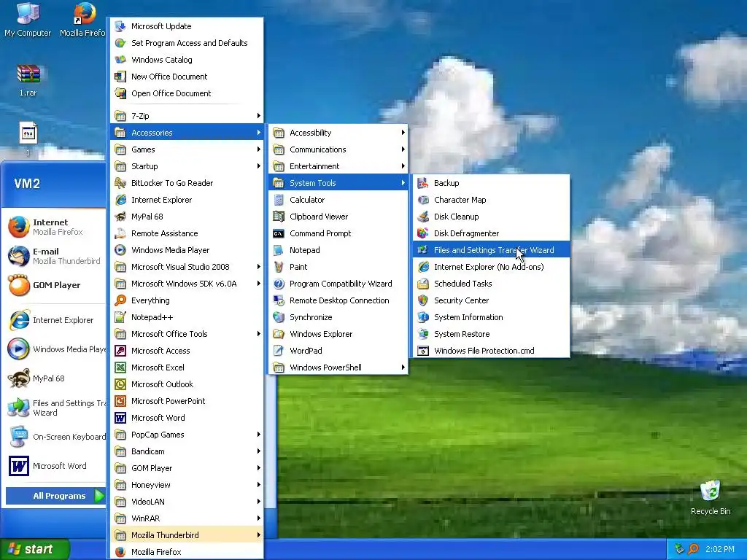Click the Everything search icon in programs
Screen dimensions: 747x560
pyautogui.click(x=120, y=300)
